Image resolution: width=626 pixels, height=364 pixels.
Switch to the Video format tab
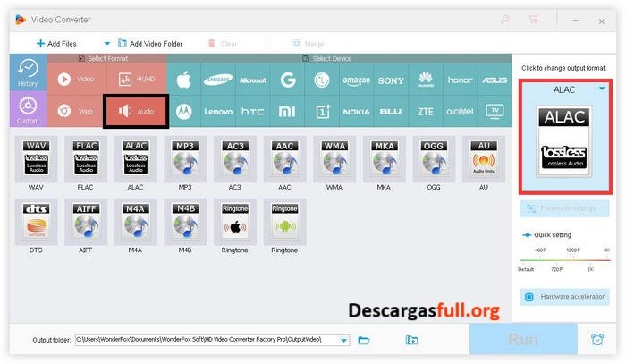tap(77, 79)
